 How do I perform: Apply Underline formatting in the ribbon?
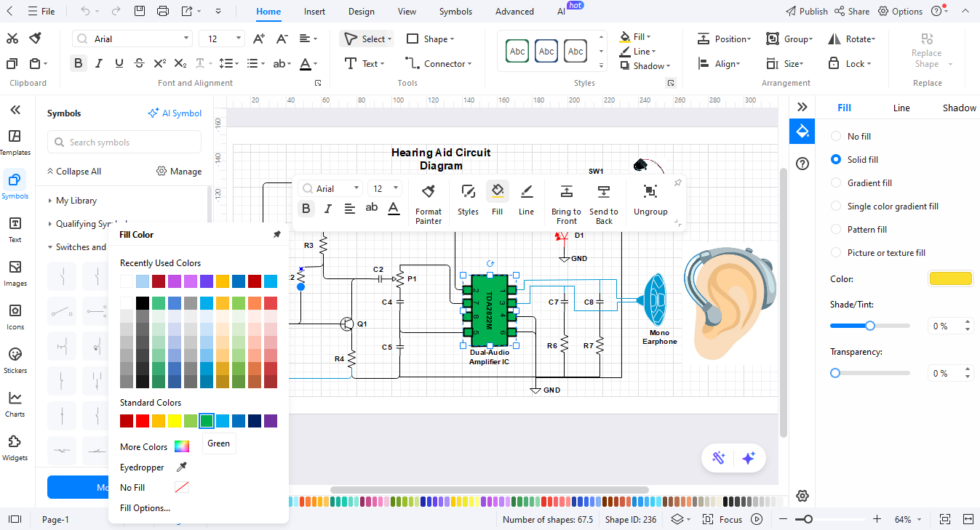119,63
